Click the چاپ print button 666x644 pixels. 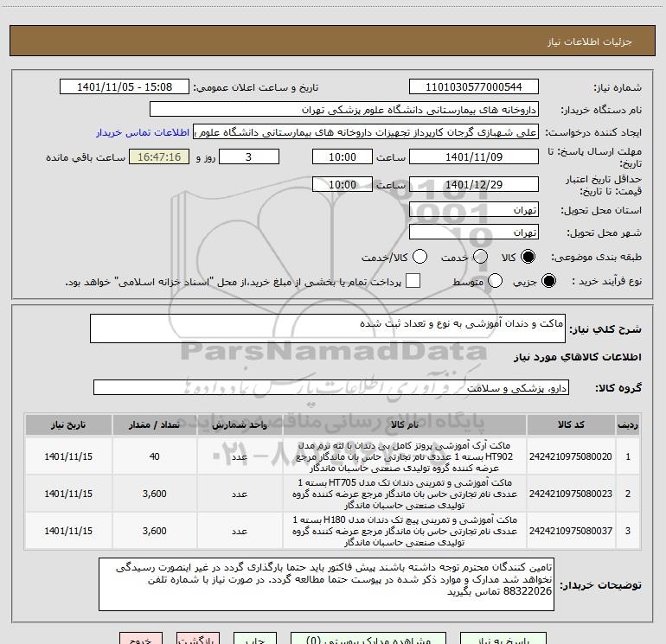coord(255,639)
